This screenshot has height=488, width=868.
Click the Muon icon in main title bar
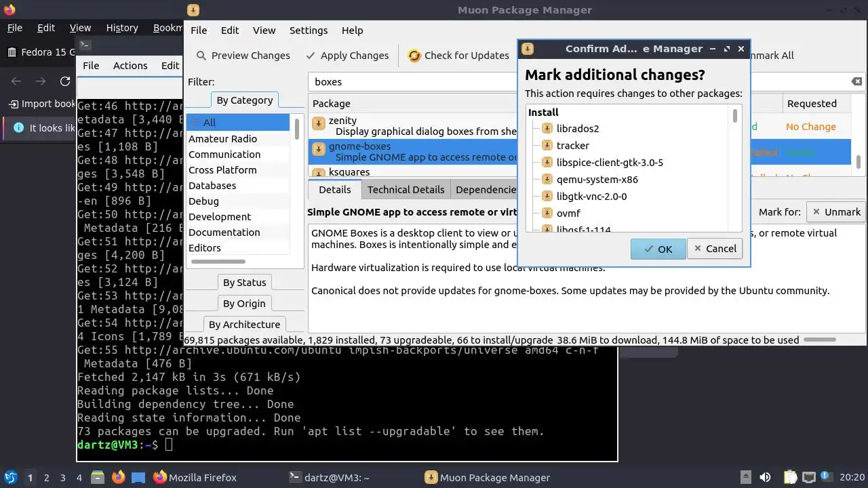click(193, 9)
